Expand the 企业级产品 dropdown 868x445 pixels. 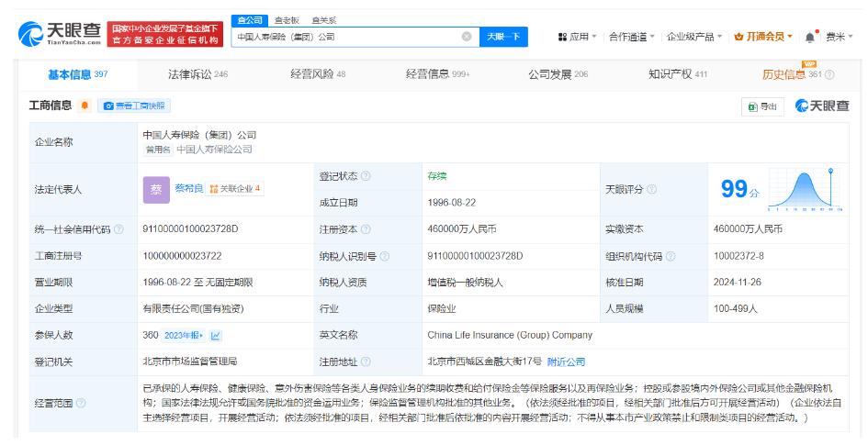click(x=694, y=37)
